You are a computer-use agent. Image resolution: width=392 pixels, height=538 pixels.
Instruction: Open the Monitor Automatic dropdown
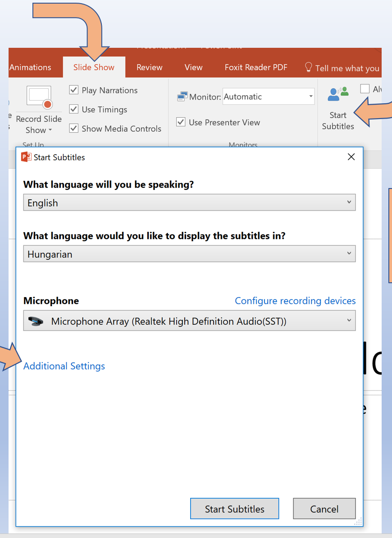pyautogui.click(x=310, y=96)
